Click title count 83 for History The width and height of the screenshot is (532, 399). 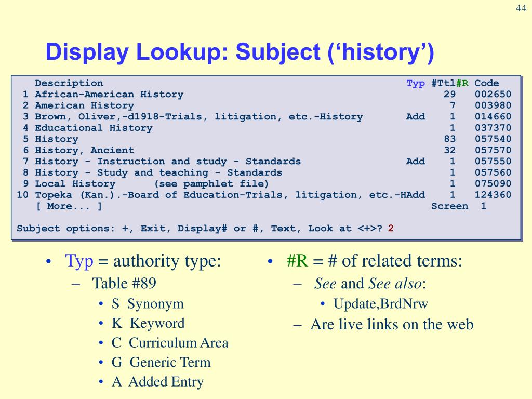[449, 139]
